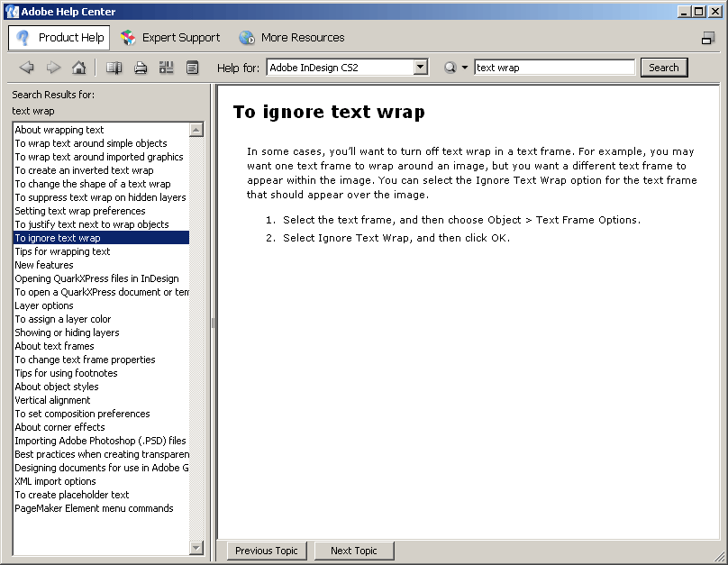The width and height of the screenshot is (728, 565).
Task: Switch to the Expert Support tab
Action: tap(170, 38)
